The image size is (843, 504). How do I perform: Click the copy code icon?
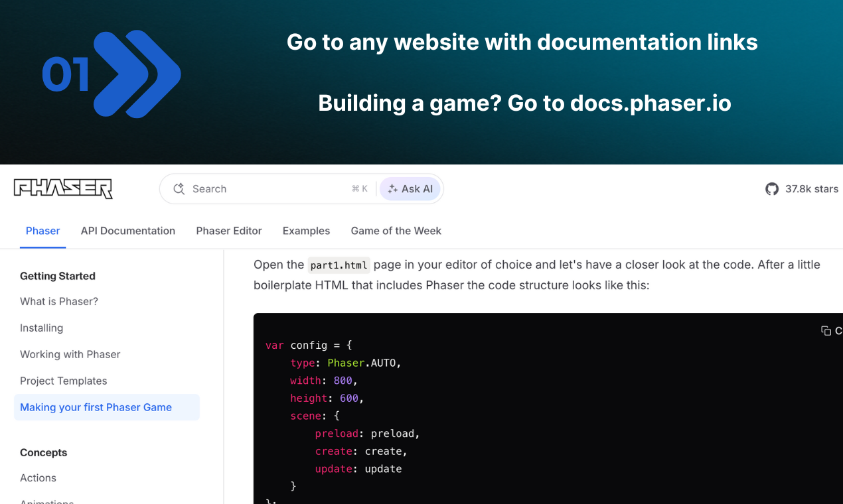pos(826,330)
